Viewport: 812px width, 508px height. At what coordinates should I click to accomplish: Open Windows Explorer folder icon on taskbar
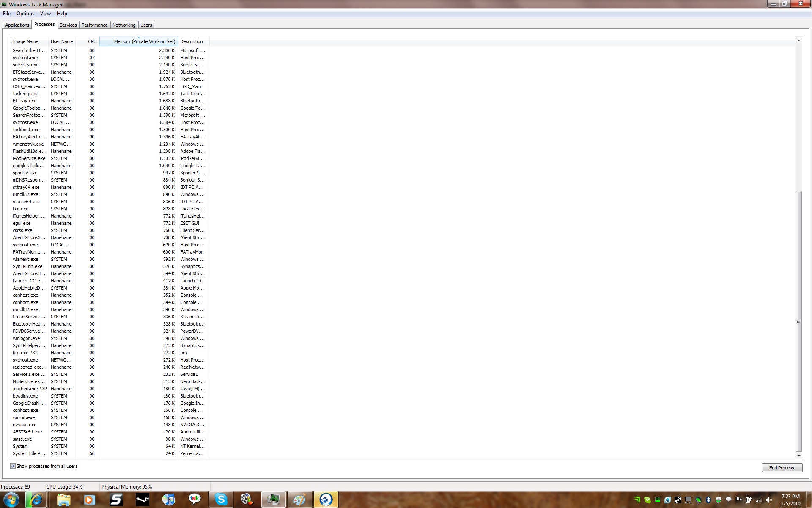click(63, 500)
